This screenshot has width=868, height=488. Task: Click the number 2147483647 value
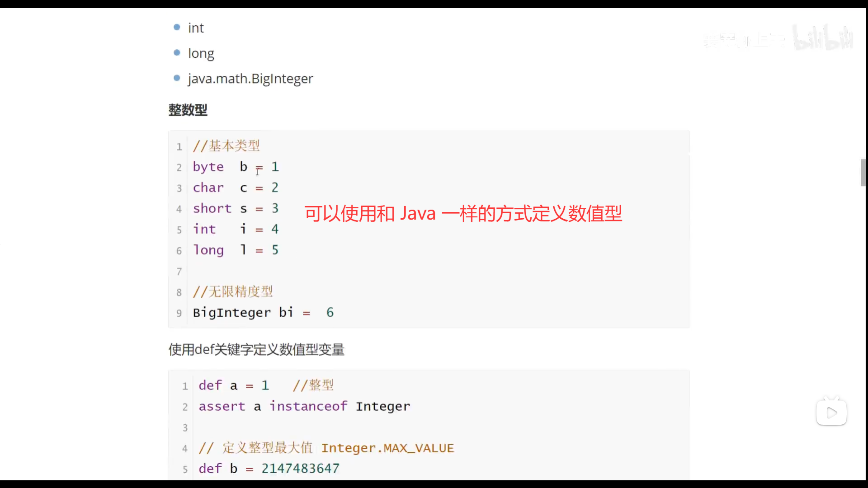300,469
